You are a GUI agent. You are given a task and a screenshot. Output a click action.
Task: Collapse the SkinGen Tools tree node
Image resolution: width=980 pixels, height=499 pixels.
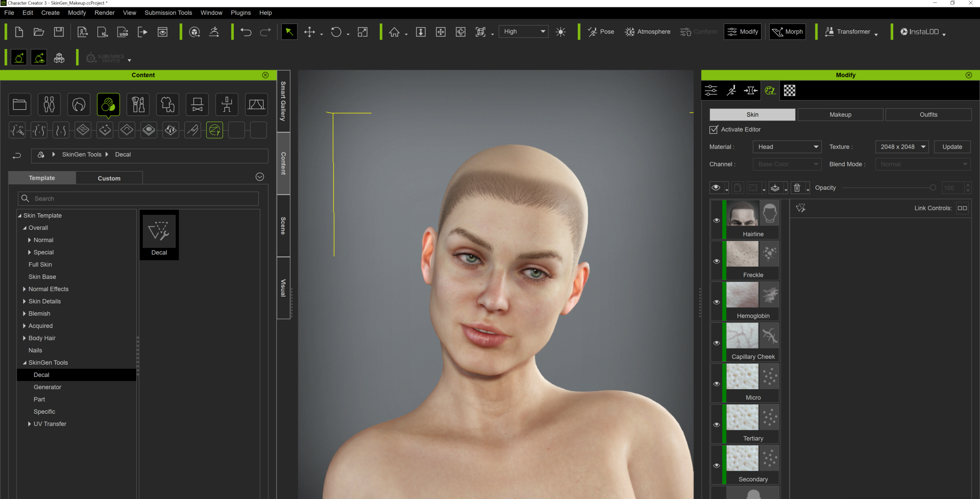click(24, 363)
